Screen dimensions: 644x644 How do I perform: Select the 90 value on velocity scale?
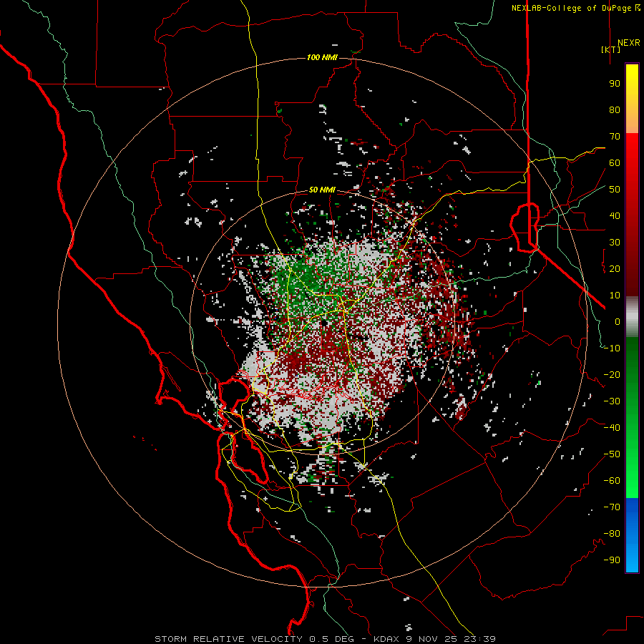(615, 84)
